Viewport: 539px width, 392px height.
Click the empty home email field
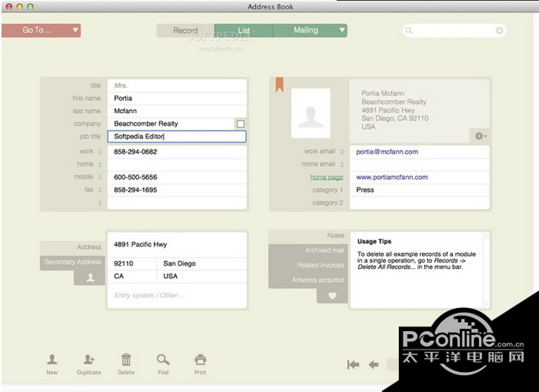pos(420,164)
